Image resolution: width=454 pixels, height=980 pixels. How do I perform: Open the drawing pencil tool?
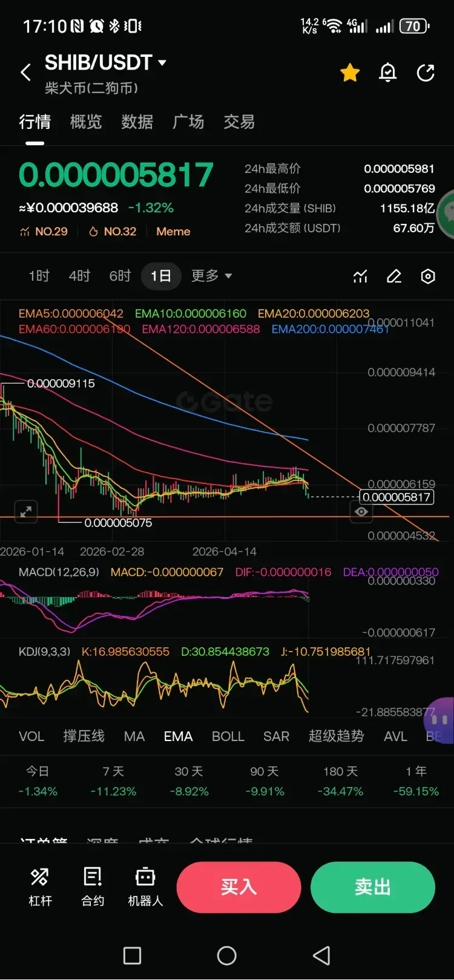[x=394, y=276]
